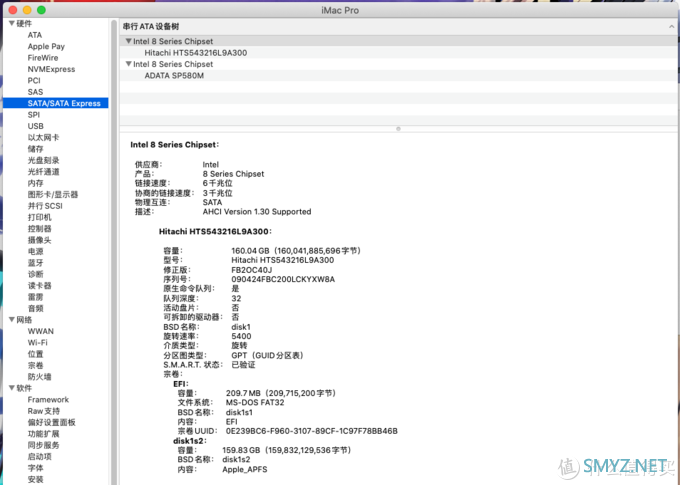Select 诊断 diagnostics entry
This screenshot has height=485, width=680.
(x=36, y=274)
